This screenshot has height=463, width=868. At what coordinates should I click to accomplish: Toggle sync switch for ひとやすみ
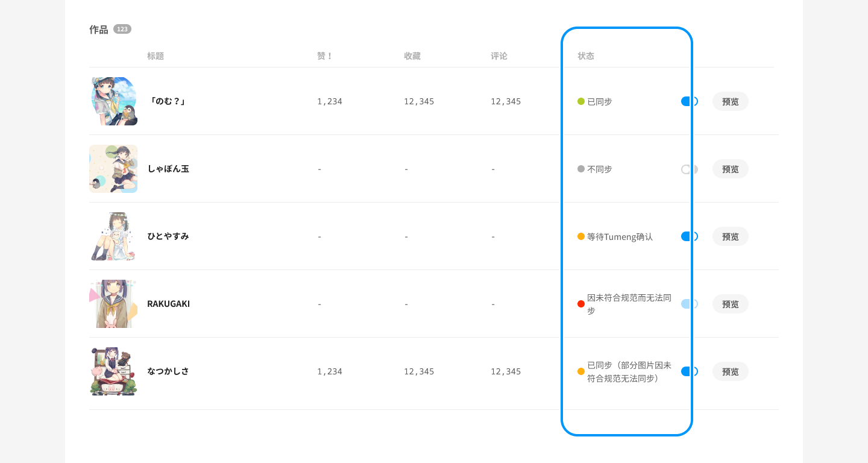689,236
